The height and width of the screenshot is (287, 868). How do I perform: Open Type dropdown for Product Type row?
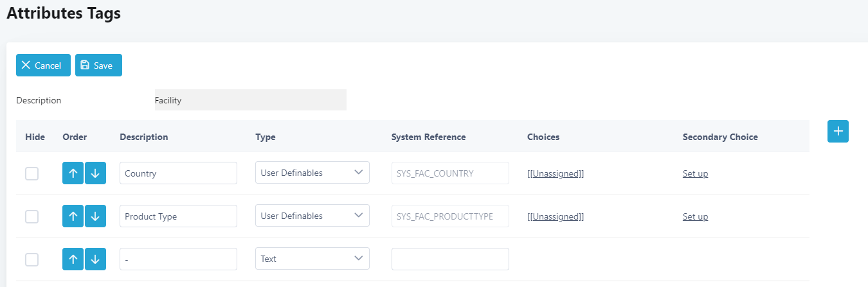312,216
